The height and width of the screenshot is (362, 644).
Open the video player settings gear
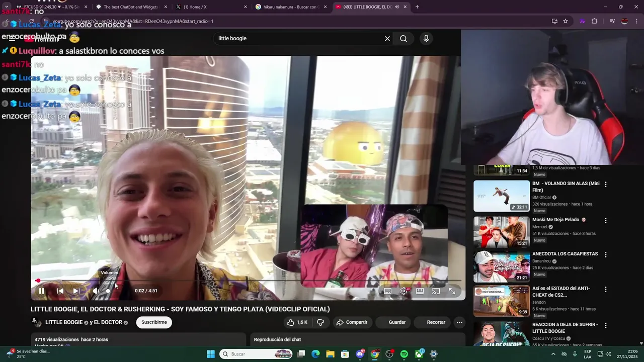tap(404, 291)
